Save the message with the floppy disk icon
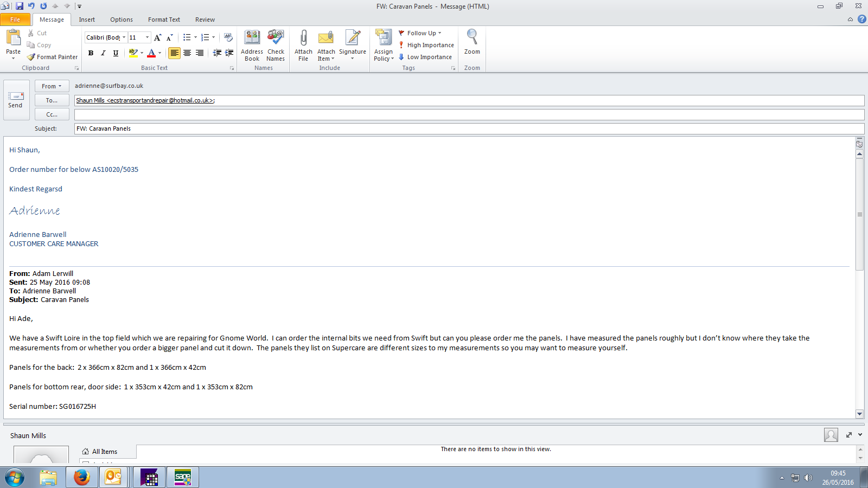 [x=20, y=6]
